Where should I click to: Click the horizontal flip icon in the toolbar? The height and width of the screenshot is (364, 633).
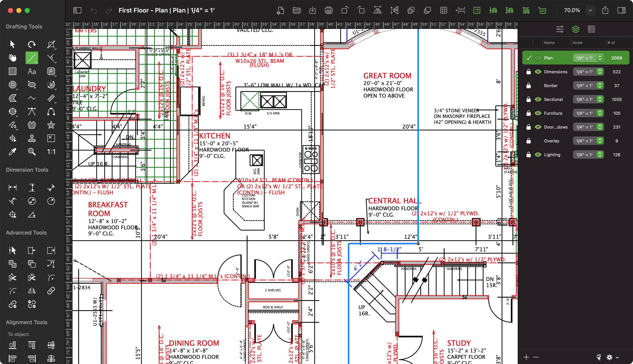[x=377, y=11]
